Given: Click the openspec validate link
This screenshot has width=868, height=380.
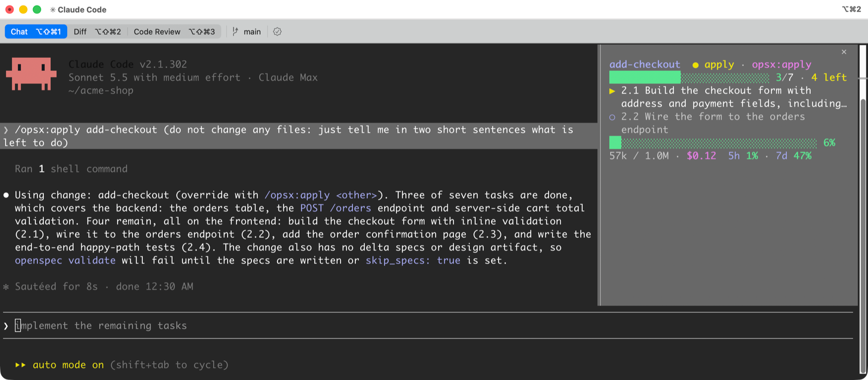Looking at the screenshot, I should (x=65, y=260).
